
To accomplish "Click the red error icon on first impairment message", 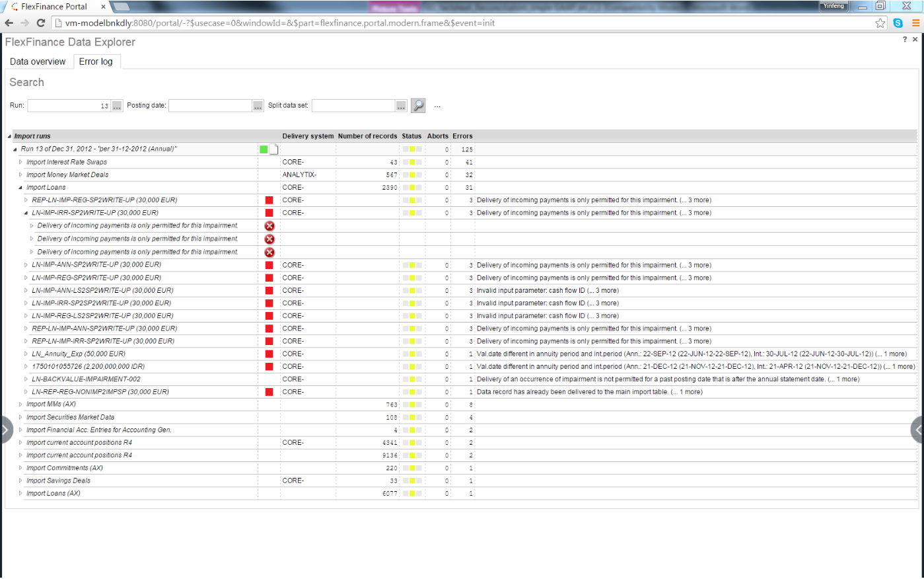I will click(x=269, y=226).
